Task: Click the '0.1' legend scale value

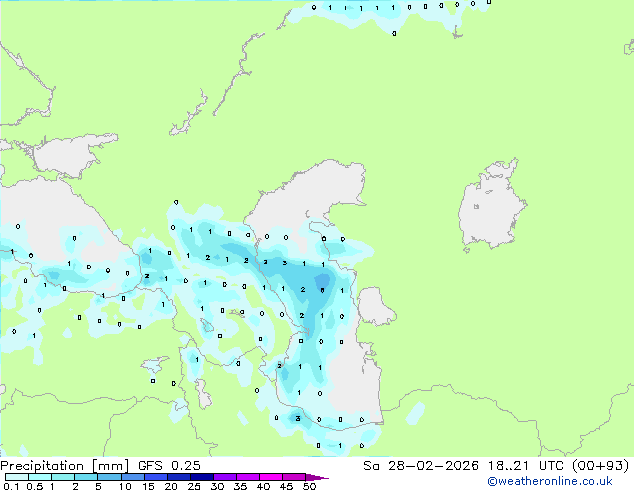Action: (11, 486)
